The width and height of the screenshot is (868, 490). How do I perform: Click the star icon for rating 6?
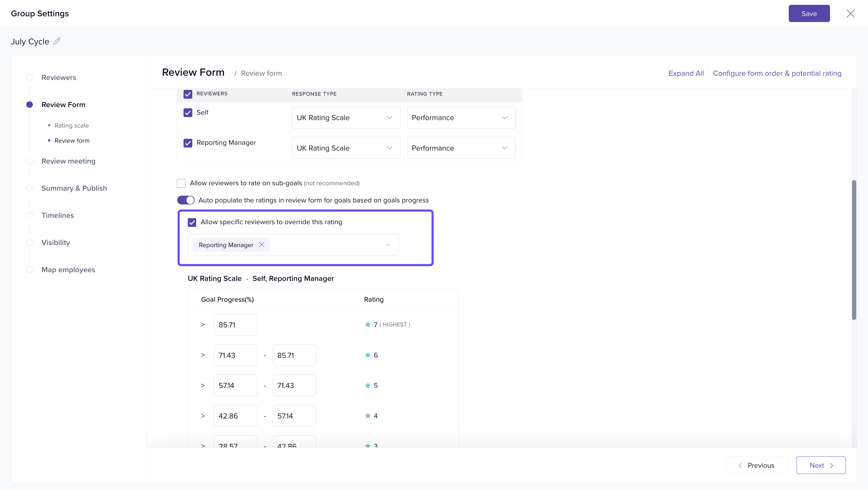pos(368,355)
